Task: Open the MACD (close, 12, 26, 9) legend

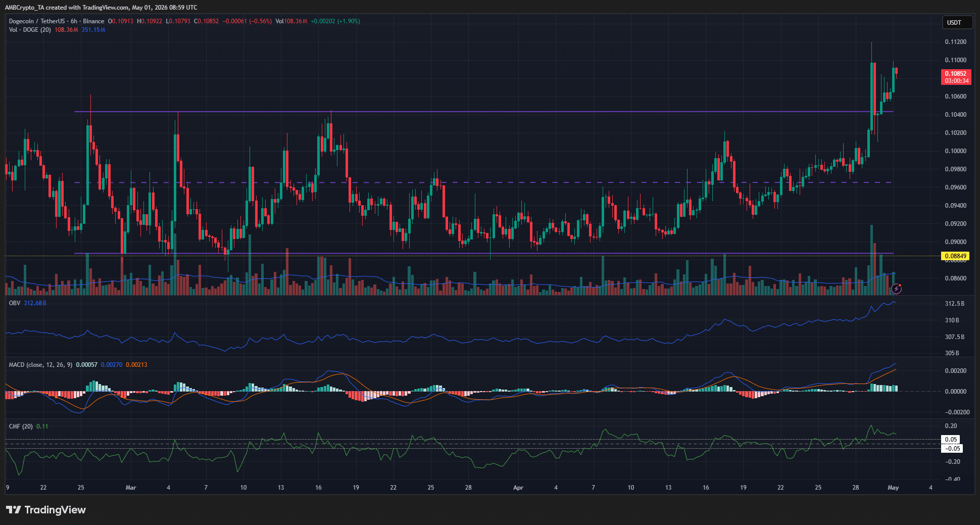Action: pyautogui.click(x=40, y=365)
